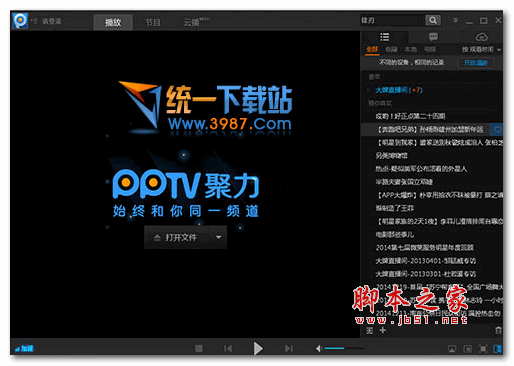
Task: Toggle the blue sidebar panel icon
Action: (497, 349)
